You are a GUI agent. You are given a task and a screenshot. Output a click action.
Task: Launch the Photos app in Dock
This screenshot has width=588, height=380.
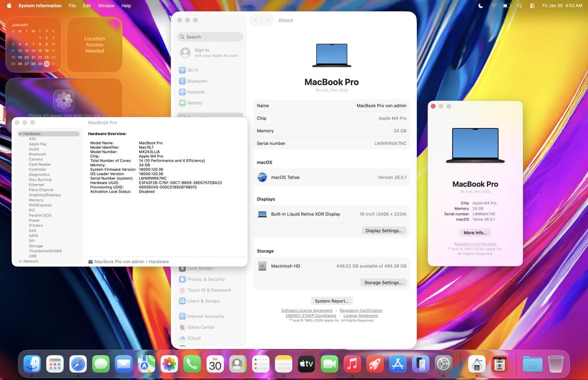click(169, 364)
